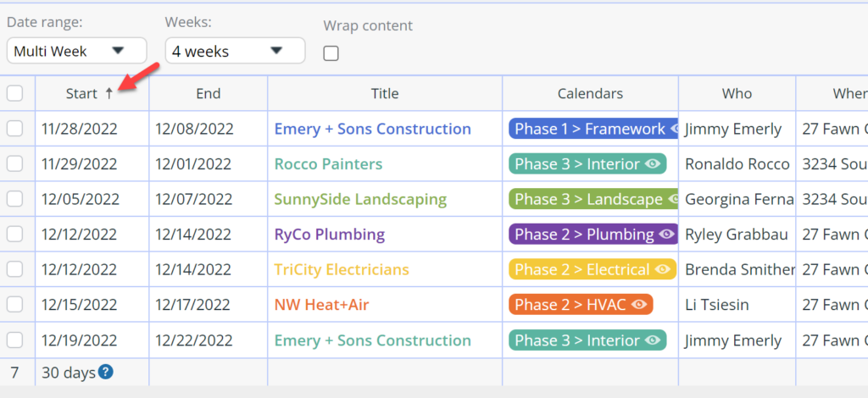Sort by the Title column header

click(x=385, y=93)
